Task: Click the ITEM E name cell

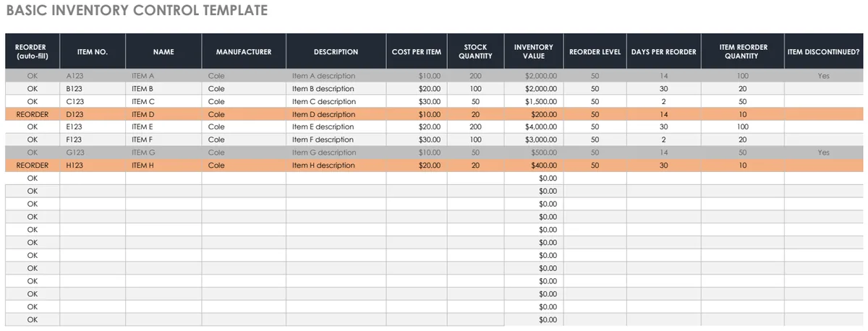Action: [x=163, y=126]
